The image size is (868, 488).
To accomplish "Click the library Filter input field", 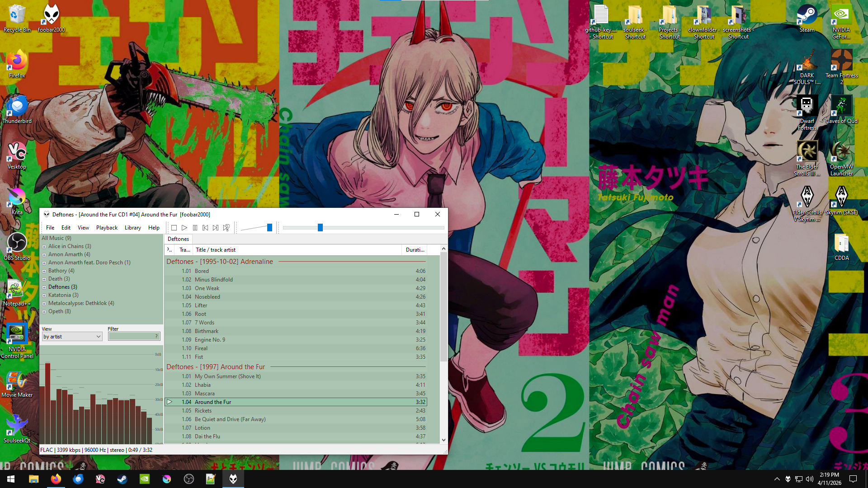I will point(131,337).
